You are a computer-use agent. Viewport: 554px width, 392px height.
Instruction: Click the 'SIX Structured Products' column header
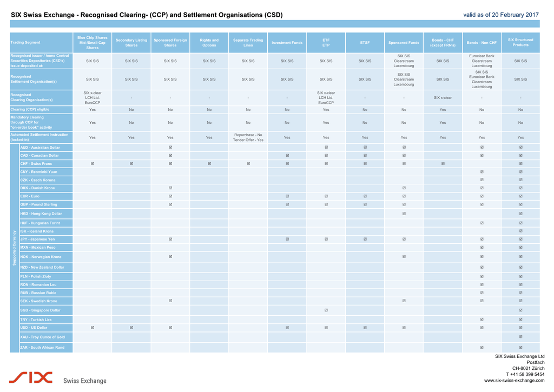(521, 42)
